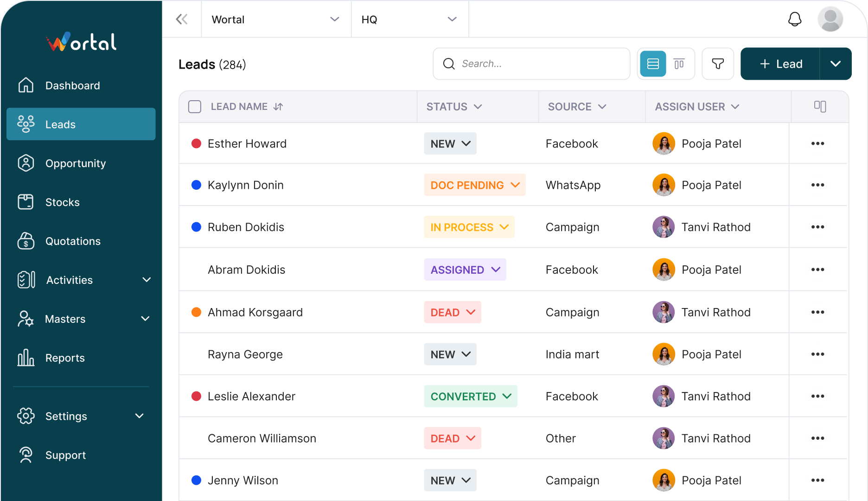Open the user profile avatar

point(830,19)
